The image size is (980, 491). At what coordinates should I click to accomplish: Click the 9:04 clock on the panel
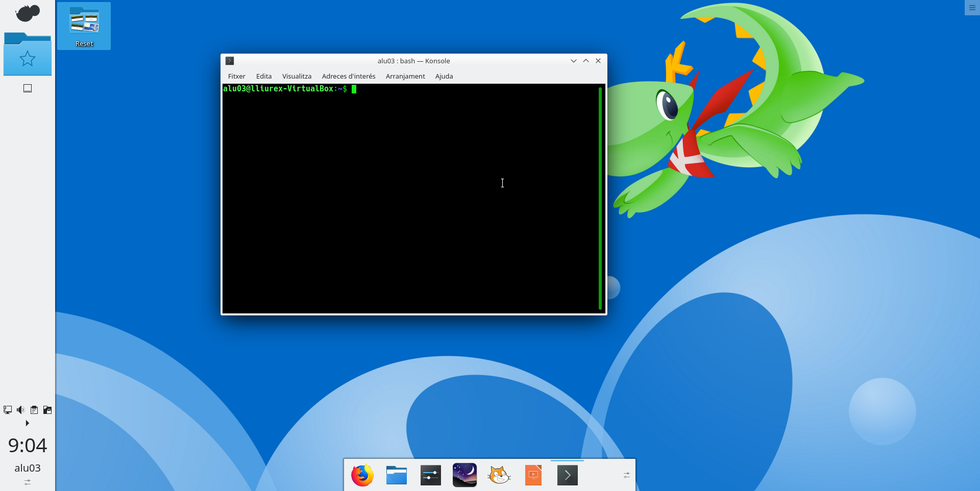click(x=28, y=446)
